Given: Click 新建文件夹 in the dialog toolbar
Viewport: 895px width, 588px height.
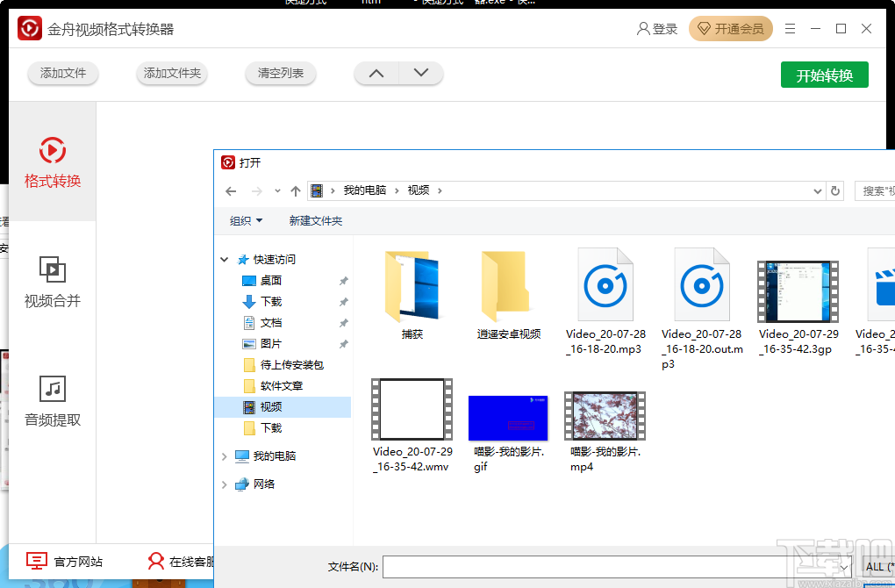Looking at the screenshot, I should point(317,220).
